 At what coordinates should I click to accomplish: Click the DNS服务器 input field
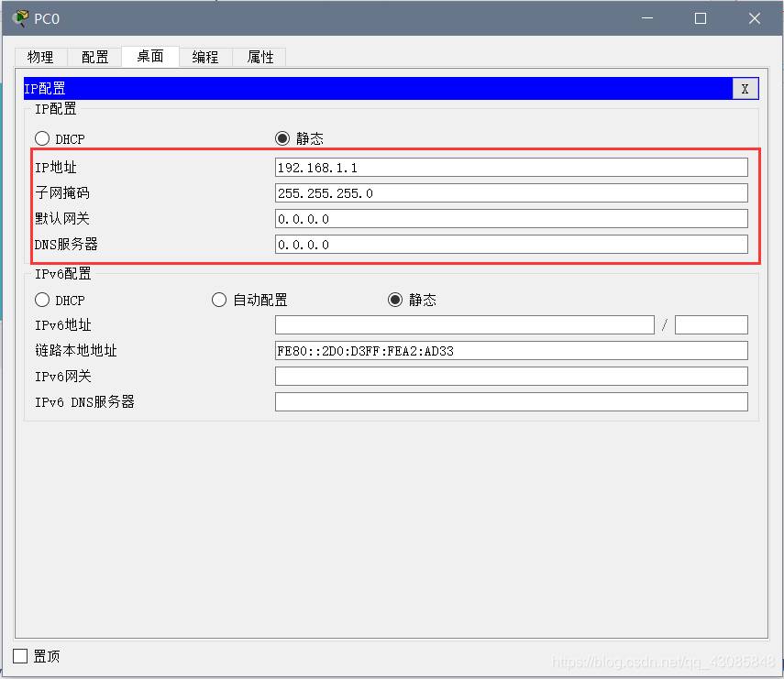pyautogui.click(x=512, y=245)
